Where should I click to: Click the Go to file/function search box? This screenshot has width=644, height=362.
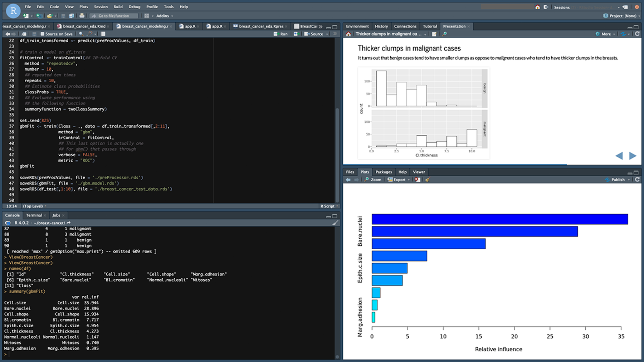[114, 16]
